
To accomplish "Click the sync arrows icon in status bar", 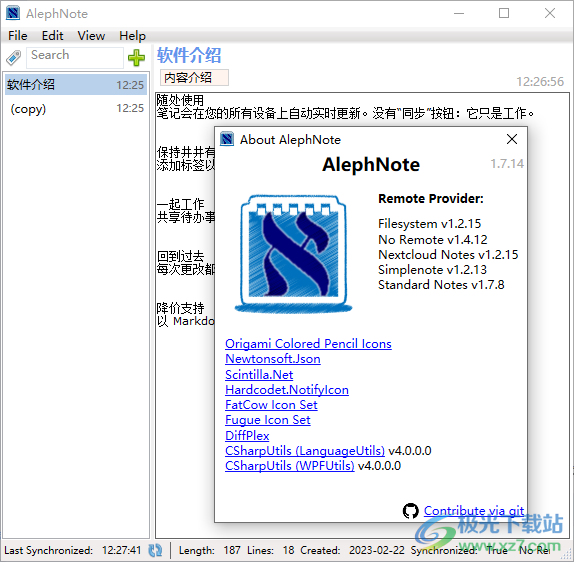I will tap(155, 550).
